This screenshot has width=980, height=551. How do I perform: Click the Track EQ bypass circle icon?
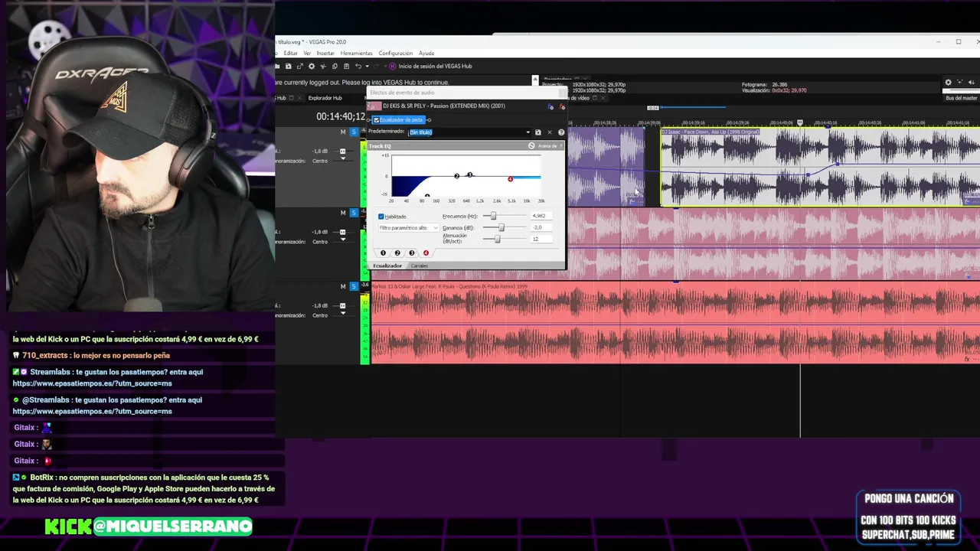531,145
